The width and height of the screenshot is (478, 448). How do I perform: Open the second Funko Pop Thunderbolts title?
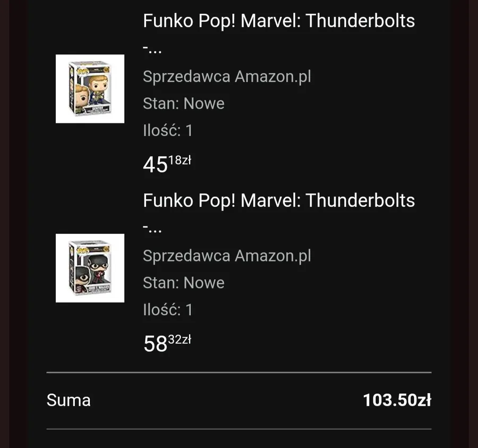278,200
